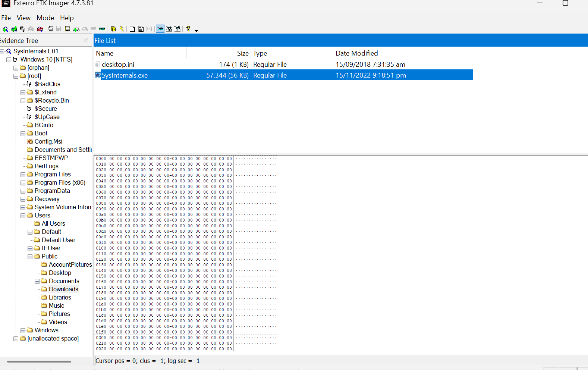The image size is (588, 370).
Task: Collapse the Users folder node
Action: tap(23, 216)
